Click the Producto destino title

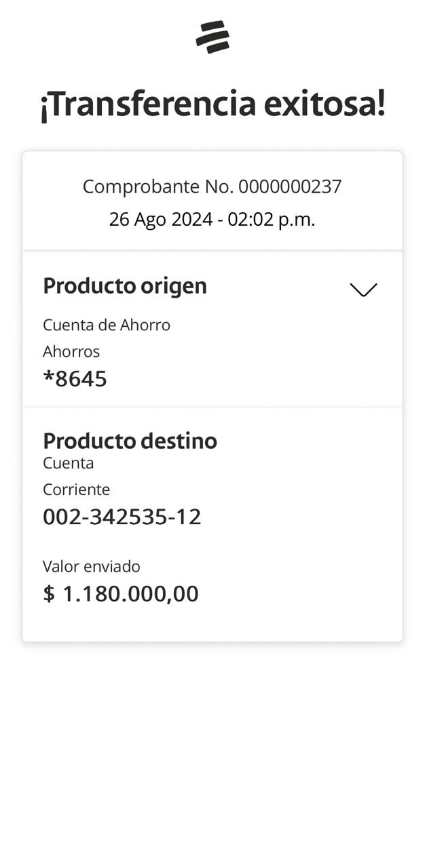click(x=130, y=441)
